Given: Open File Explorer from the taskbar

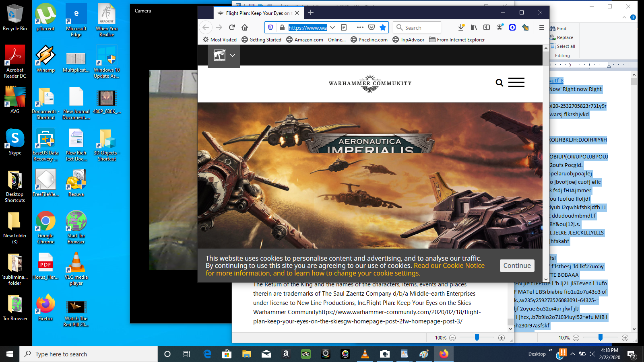Looking at the screenshot, I should [246, 354].
